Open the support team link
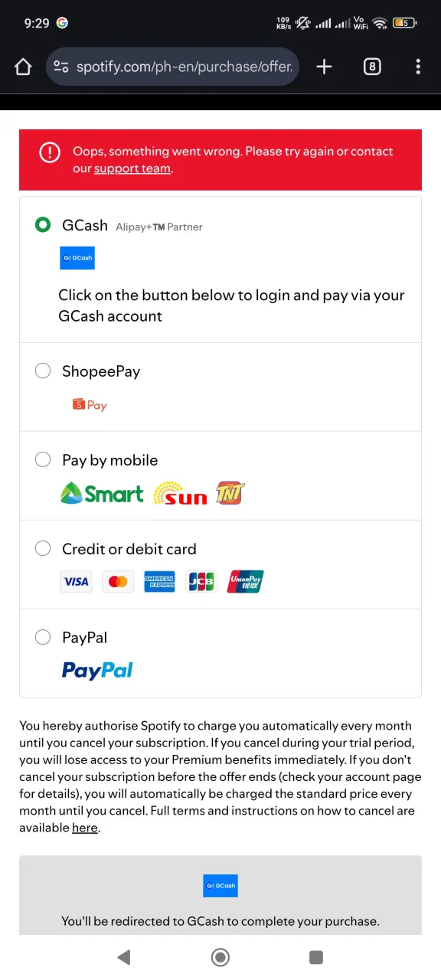This screenshot has height=980, width=441. (x=132, y=168)
